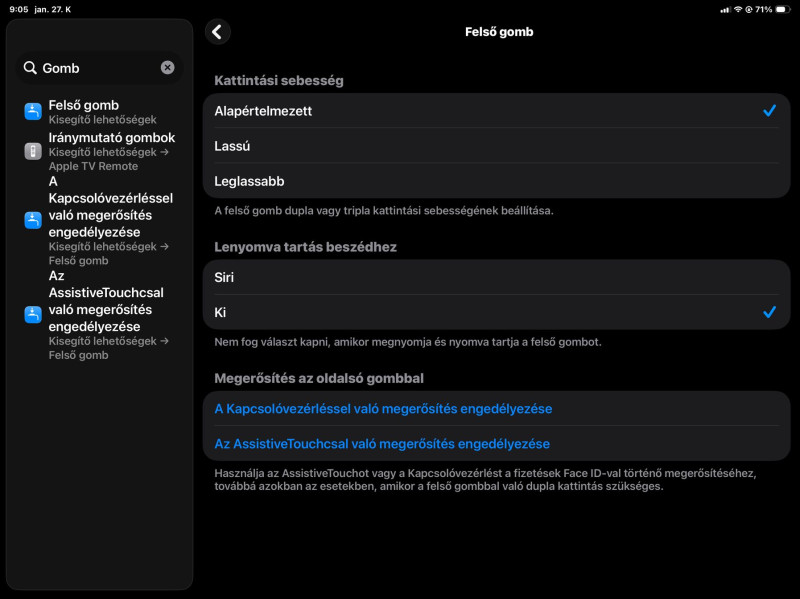
Task: Clear the search field text
Action: pos(168,68)
